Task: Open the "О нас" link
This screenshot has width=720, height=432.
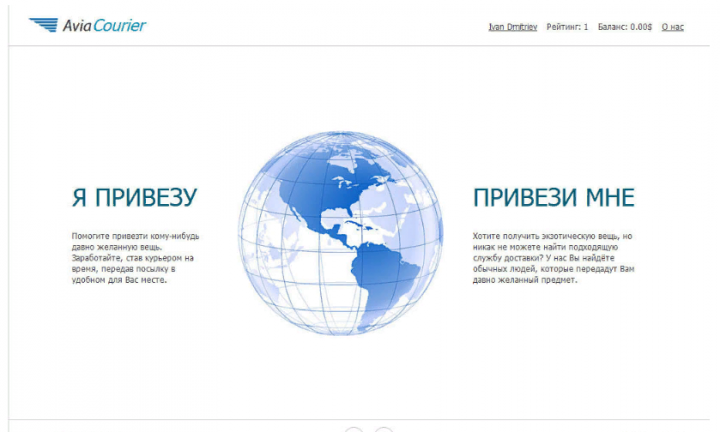Action: pyautogui.click(x=672, y=27)
